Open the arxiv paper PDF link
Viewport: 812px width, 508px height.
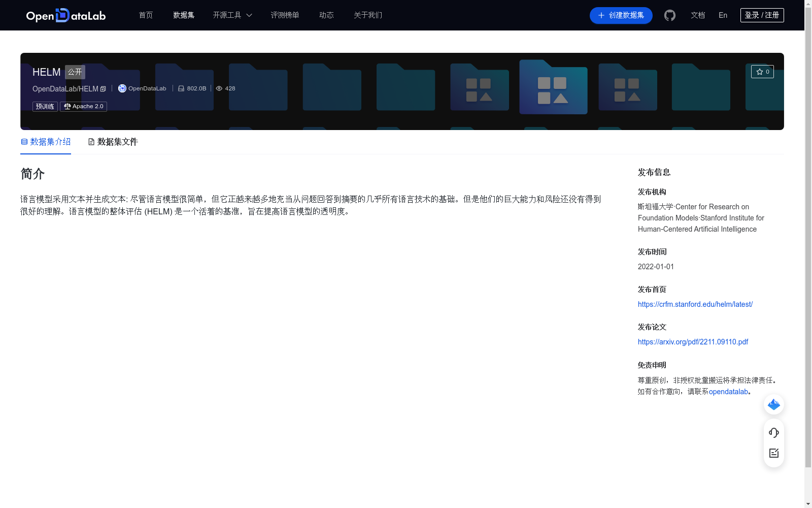pos(693,342)
